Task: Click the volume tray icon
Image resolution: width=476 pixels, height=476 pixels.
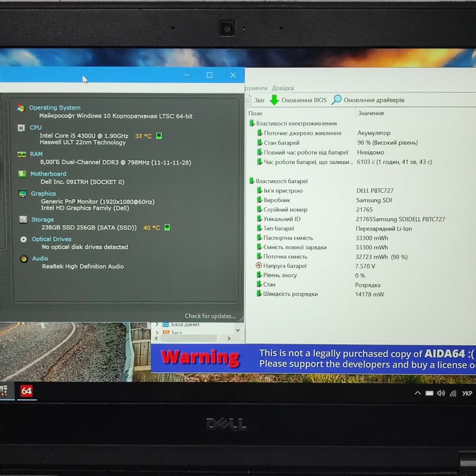Action: pos(441,393)
